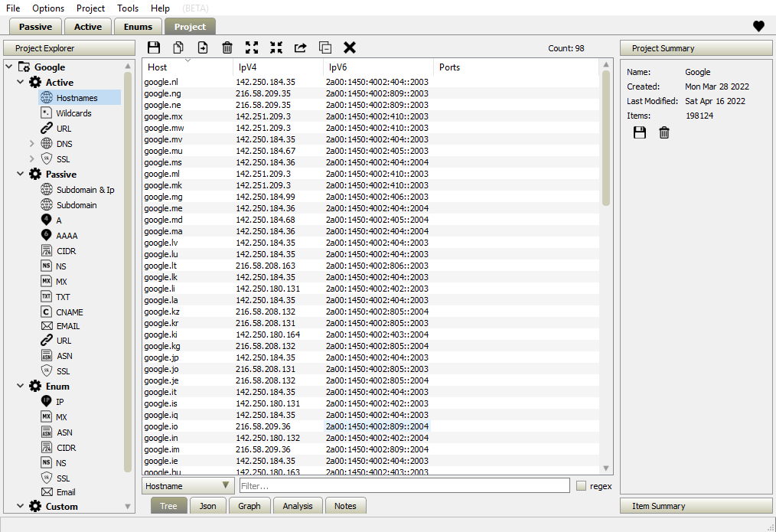Select CNAME node under Passive
Viewport: 776px width, 532px height.
pos(70,312)
